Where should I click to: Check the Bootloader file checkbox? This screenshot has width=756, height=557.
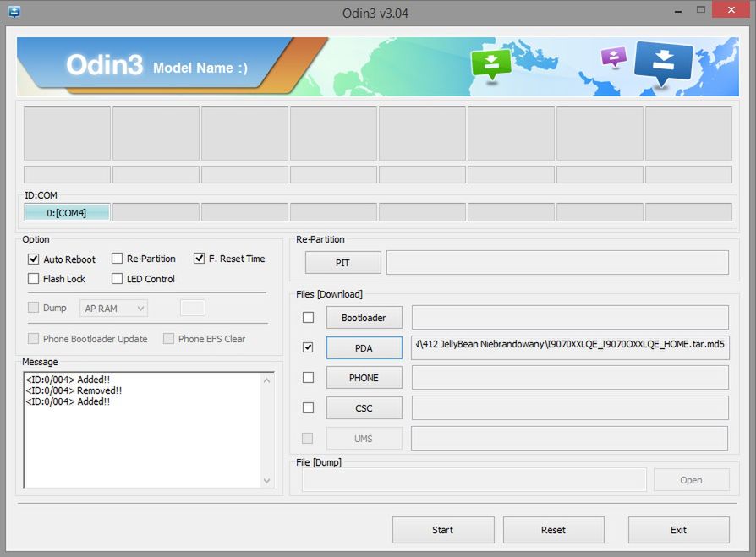pyautogui.click(x=308, y=318)
